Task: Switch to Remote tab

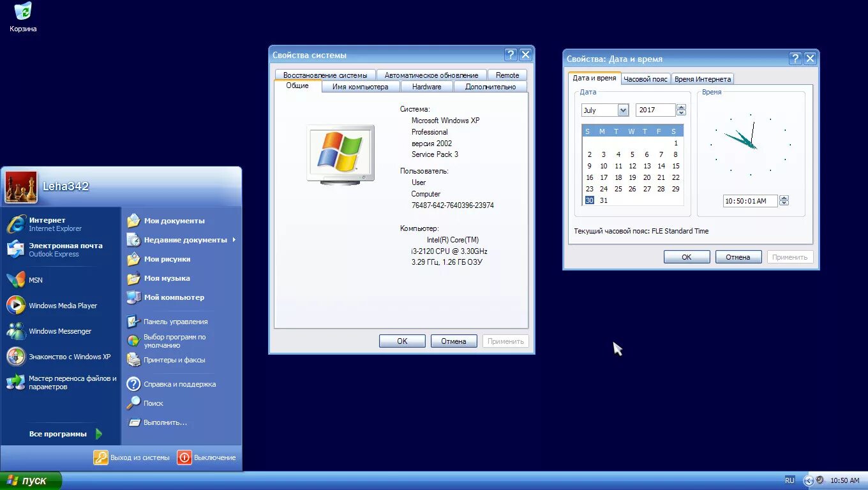Action: tap(507, 75)
